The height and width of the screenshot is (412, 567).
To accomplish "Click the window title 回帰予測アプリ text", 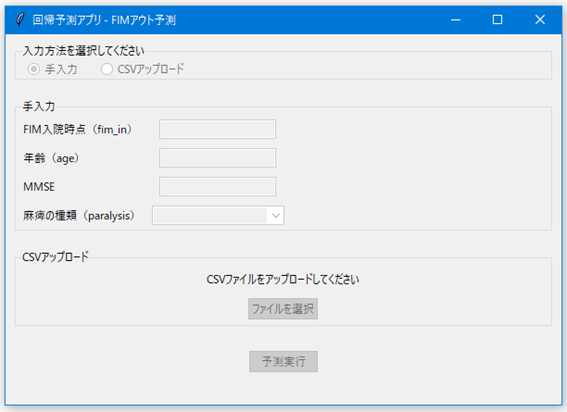I will (x=67, y=20).
